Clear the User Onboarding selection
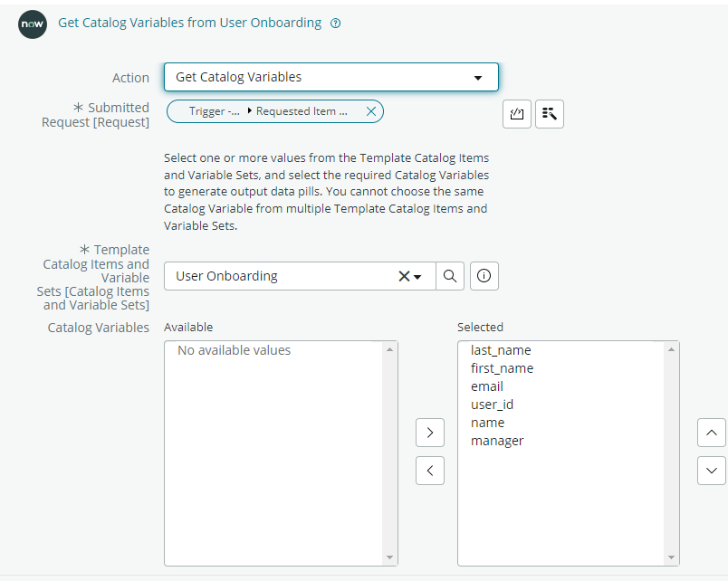The image size is (728, 581). point(404,276)
